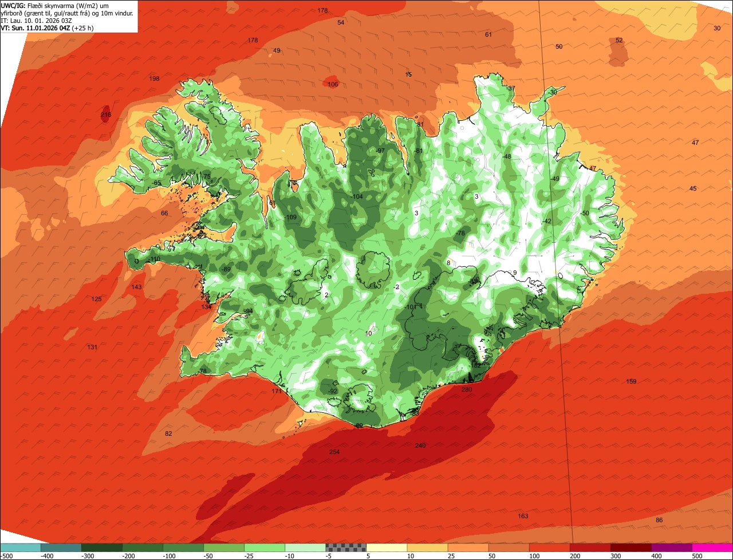Click the -50 to -25 legend swatch
Viewport: 733px width, 560px height.
224,548
